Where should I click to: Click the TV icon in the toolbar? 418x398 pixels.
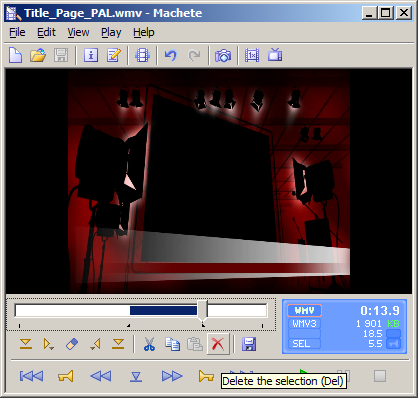click(275, 55)
